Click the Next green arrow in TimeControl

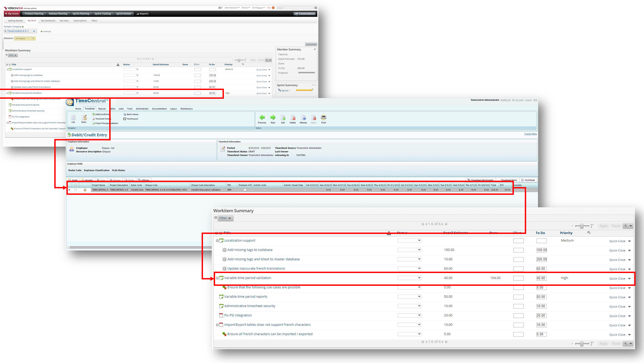[x=273, y=118]
